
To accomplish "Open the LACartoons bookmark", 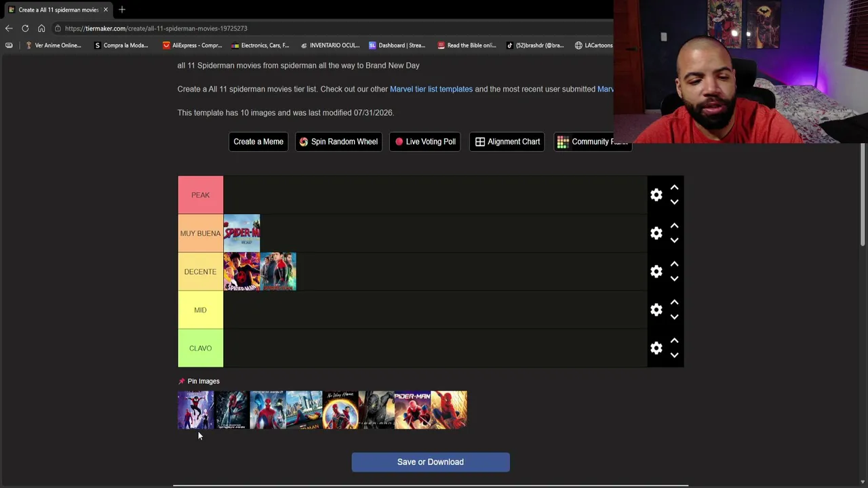I will tap(594, 45).
